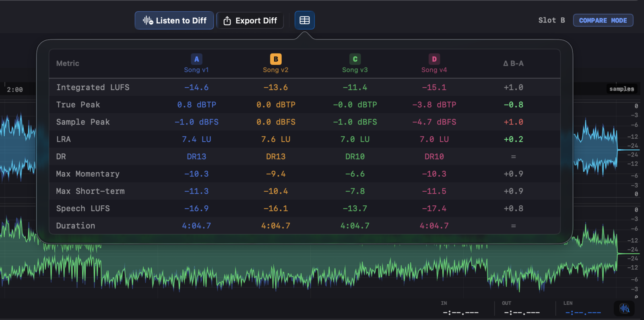The height and width of the screenshot is (320, 644).
Task: Click the 7.4 LU LRA value
Action: coord(196,139)
